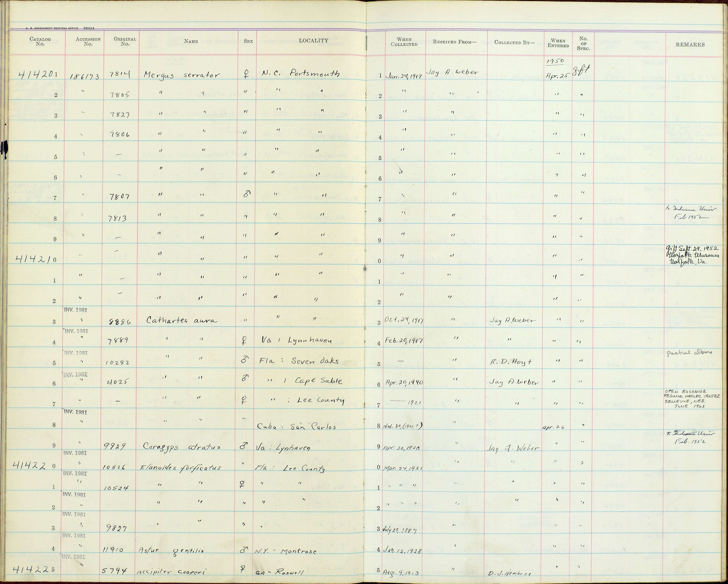
Task: Click the 'When Entered' column header
Action: [x=558, y=43]
